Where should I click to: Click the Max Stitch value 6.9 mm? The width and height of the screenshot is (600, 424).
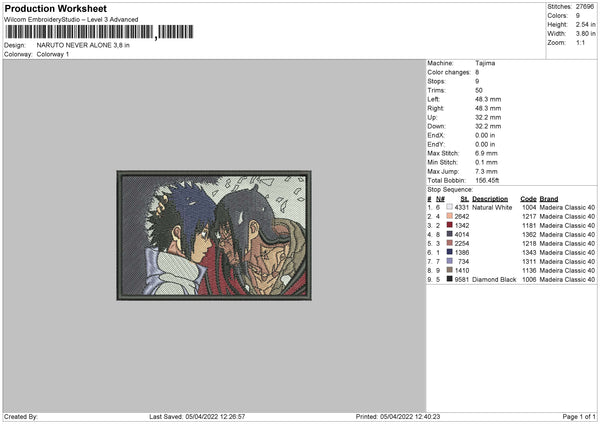click(486, 153)
